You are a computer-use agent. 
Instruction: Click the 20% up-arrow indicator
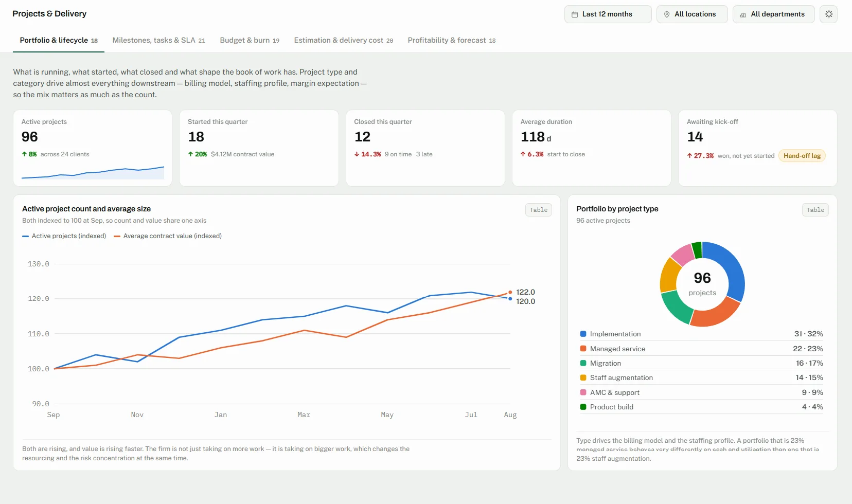[198, 154]
